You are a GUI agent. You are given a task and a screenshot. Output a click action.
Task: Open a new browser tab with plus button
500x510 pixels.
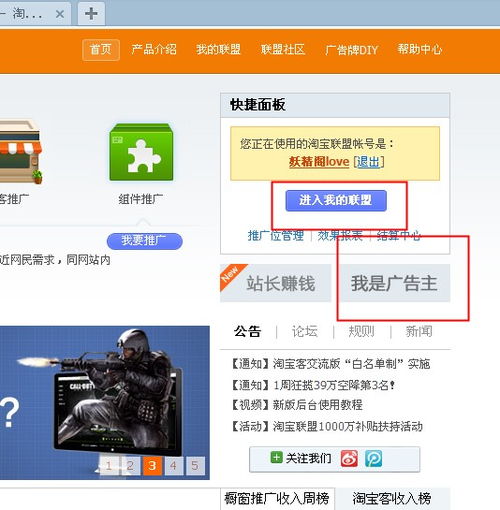click(91, 14)
